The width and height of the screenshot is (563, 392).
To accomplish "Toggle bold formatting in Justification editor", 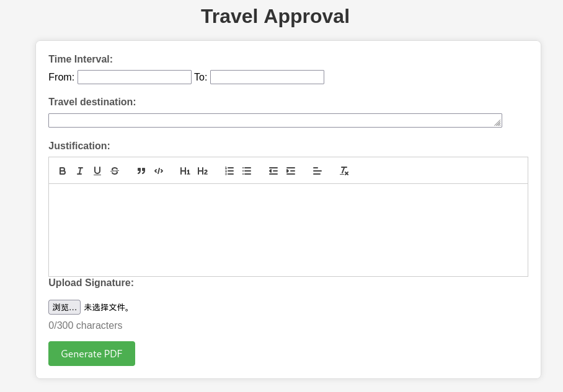I will [63, 171].
